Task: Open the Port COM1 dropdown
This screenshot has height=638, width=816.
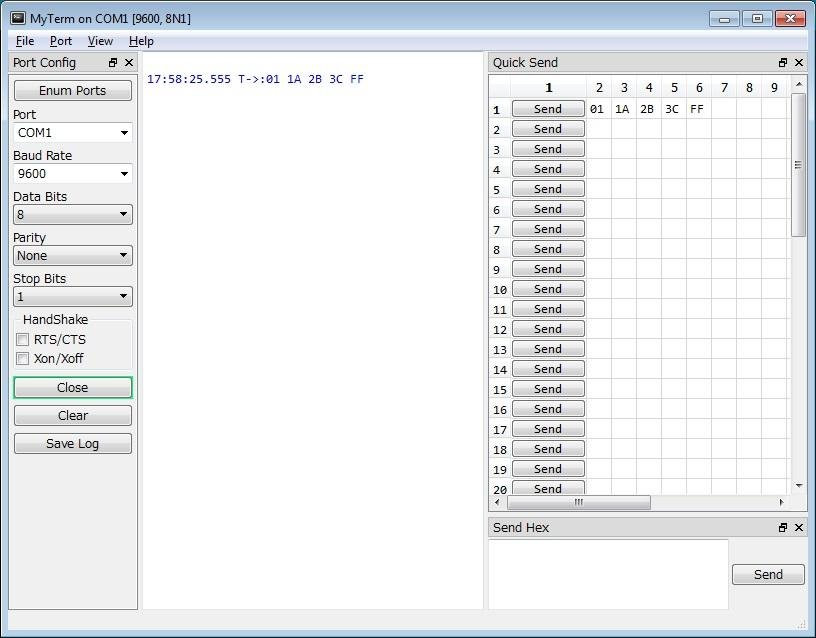Action: [x=73, y=133]
